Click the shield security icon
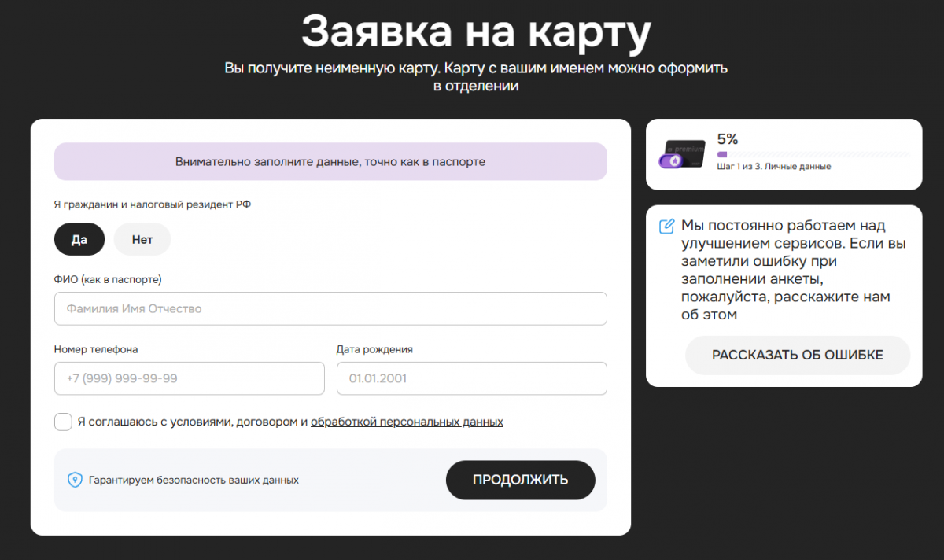The height and width of the screenshot is (560, 944). [75, 480]
